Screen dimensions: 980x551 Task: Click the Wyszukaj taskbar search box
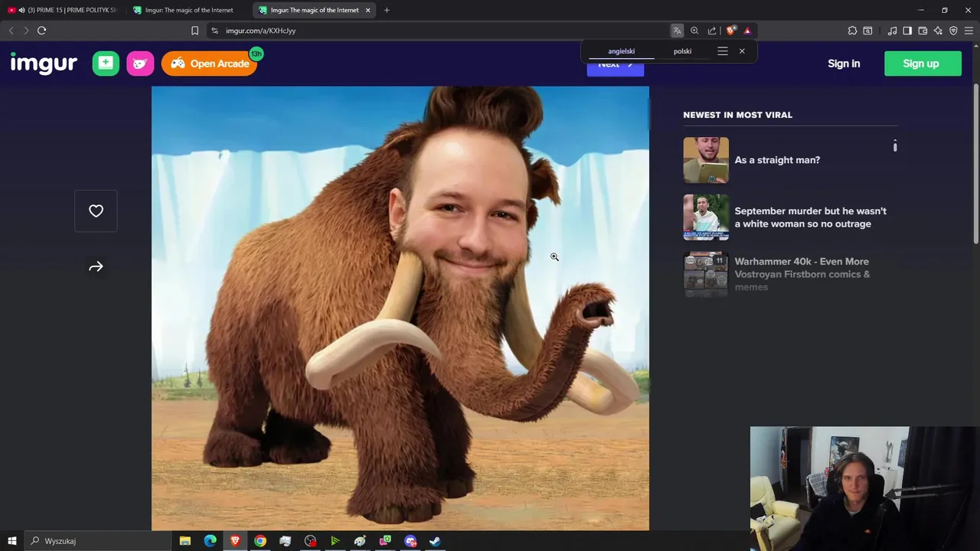pos(98,541)
